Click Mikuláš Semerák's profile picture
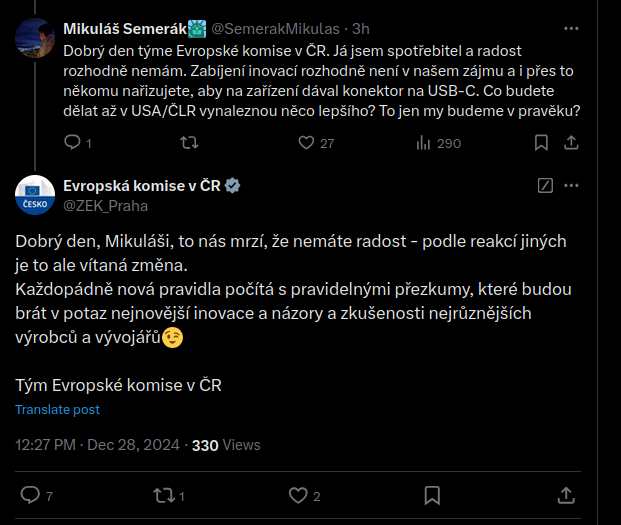The image size is (621, 525). [x=34, y=35]
